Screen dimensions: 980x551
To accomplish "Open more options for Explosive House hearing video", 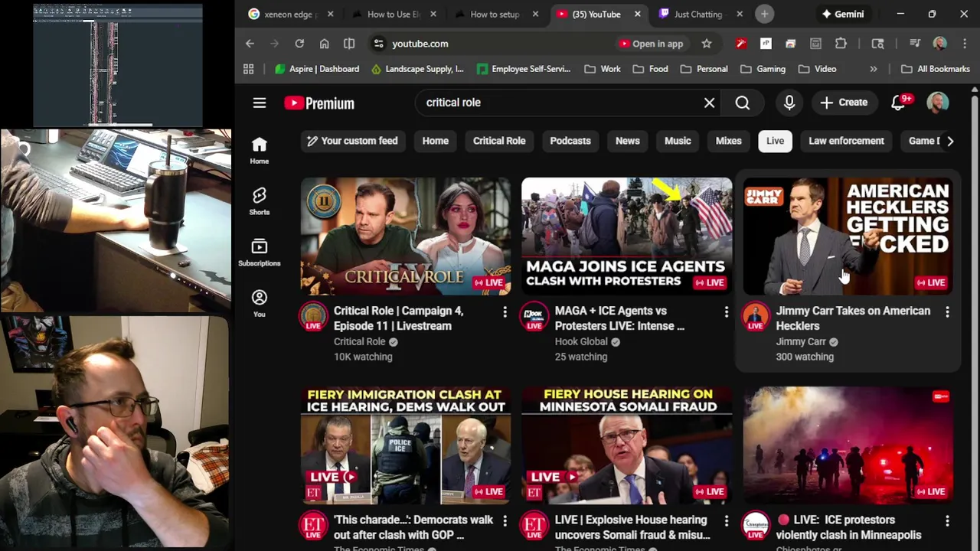I will [727, 520].
